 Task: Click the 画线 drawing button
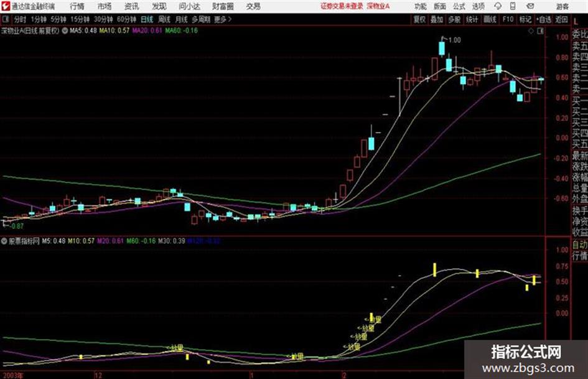coord(490,19)
